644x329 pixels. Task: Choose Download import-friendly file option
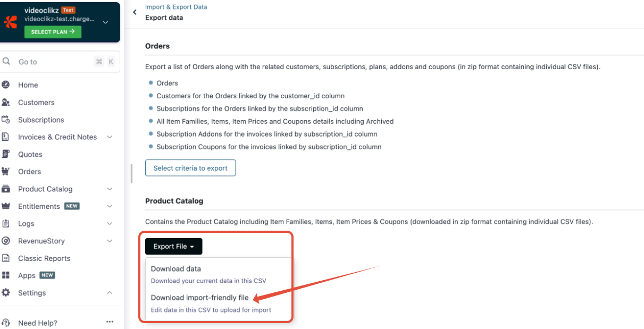coord(200,298)
